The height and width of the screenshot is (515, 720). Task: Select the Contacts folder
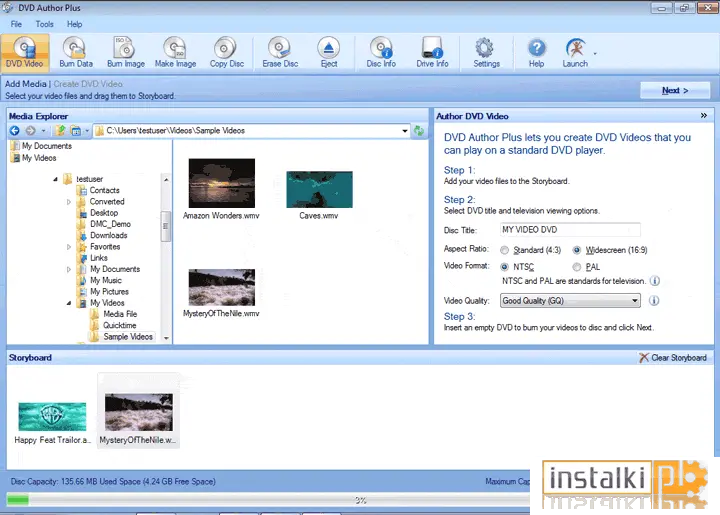pos(104,190)
